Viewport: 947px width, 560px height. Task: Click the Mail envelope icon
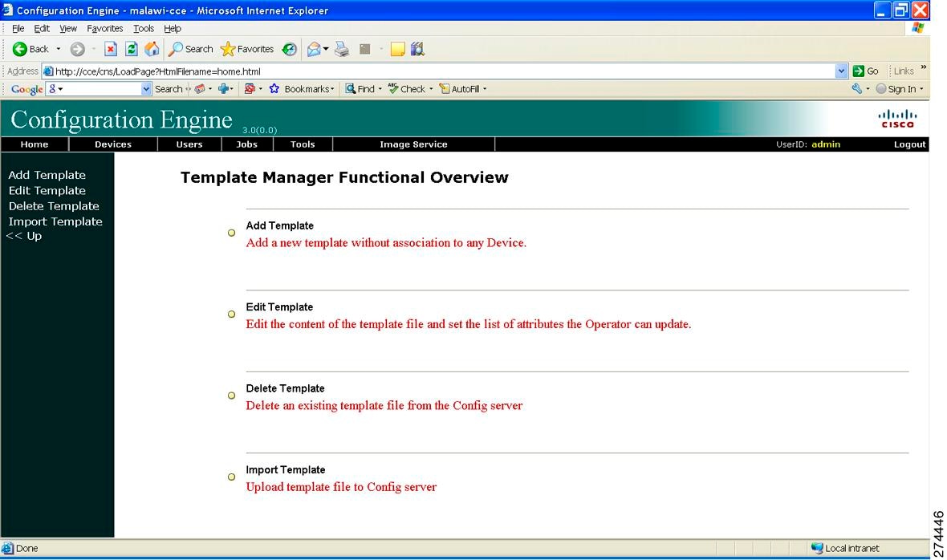click(314, 49)
